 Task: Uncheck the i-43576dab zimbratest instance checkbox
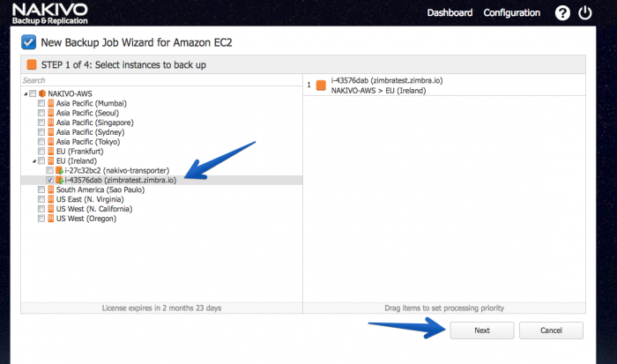(x=49, y=180)
